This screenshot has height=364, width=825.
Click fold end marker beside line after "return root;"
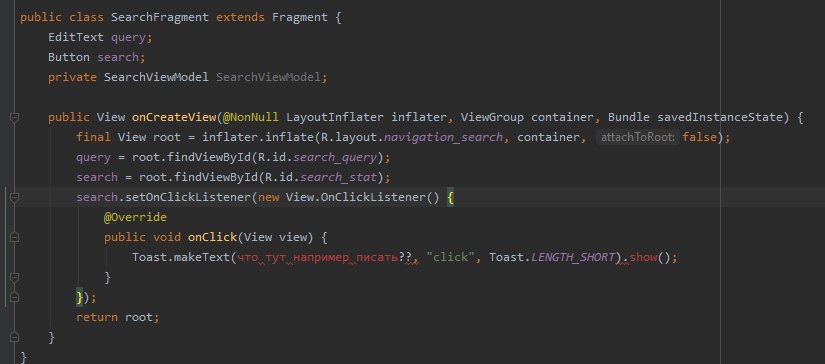[x=14, y=337]
